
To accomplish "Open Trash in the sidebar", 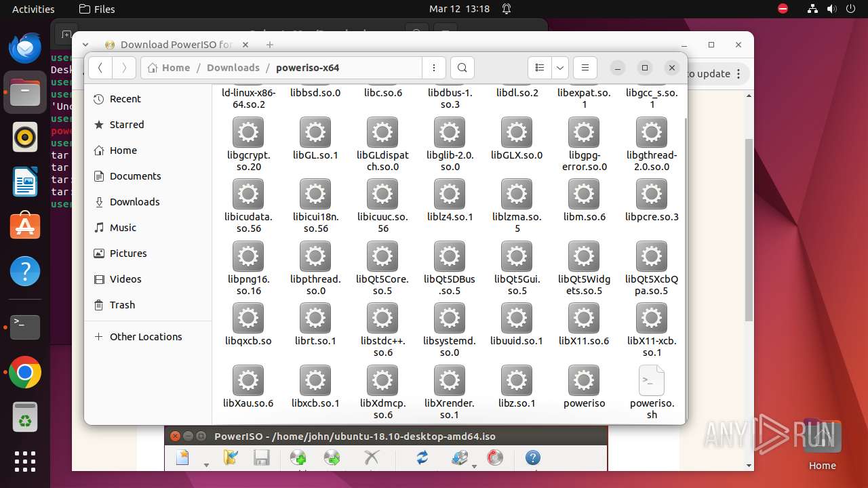I will pyautogui.click(x=148, y=305).
